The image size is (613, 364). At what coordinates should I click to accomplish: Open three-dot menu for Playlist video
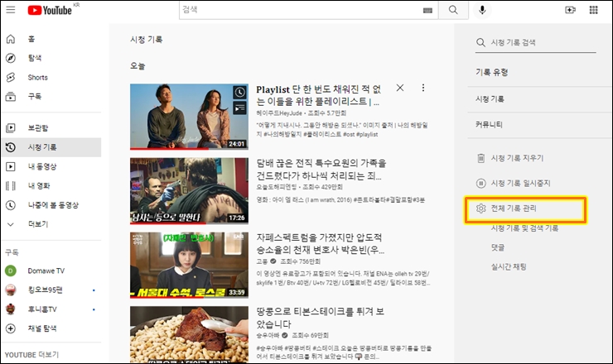pos(423,88)
